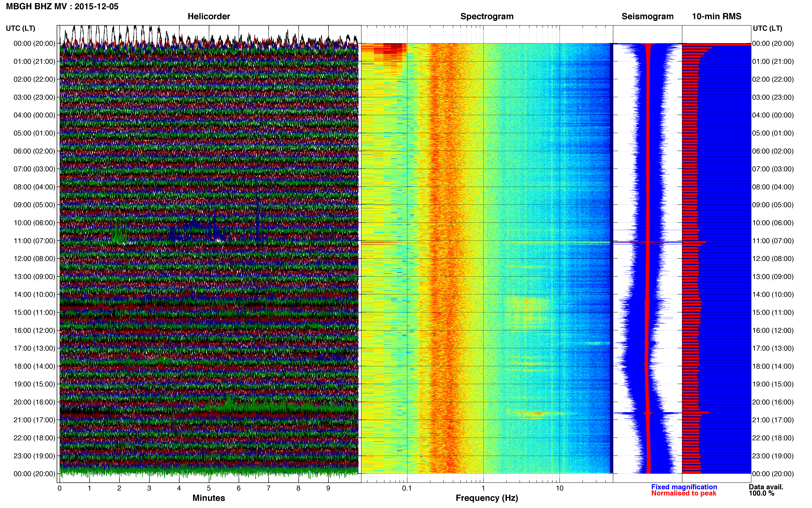The image size is (812, 508).
Task: Click the 'Normalised to peak' legend text
Action: 684,493
